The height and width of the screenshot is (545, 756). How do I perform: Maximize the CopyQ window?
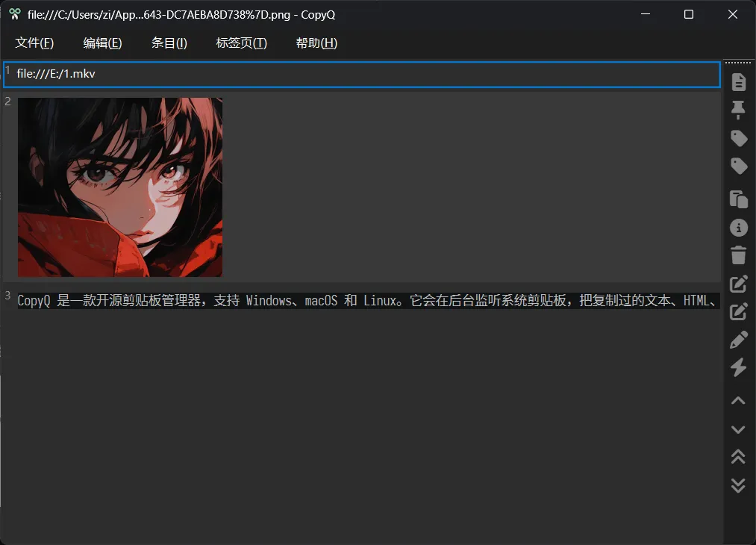(x=689, y=14)
